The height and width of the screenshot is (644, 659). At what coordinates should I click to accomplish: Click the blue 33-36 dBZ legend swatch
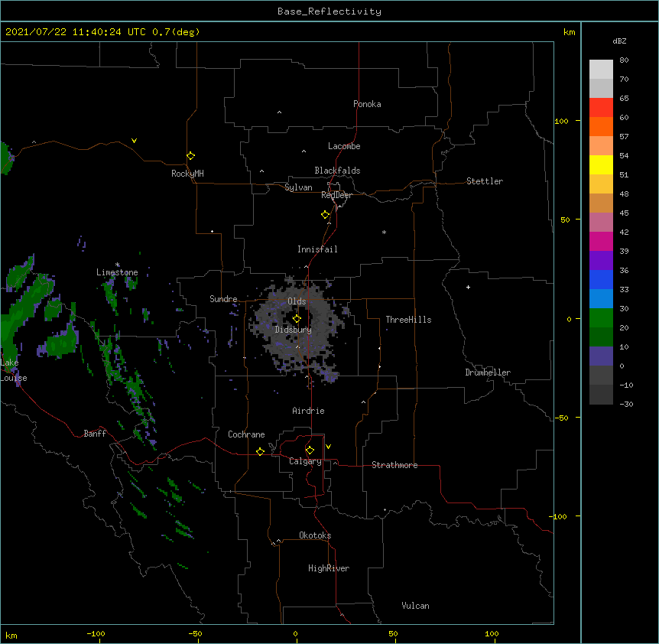[x=601, y=279]
